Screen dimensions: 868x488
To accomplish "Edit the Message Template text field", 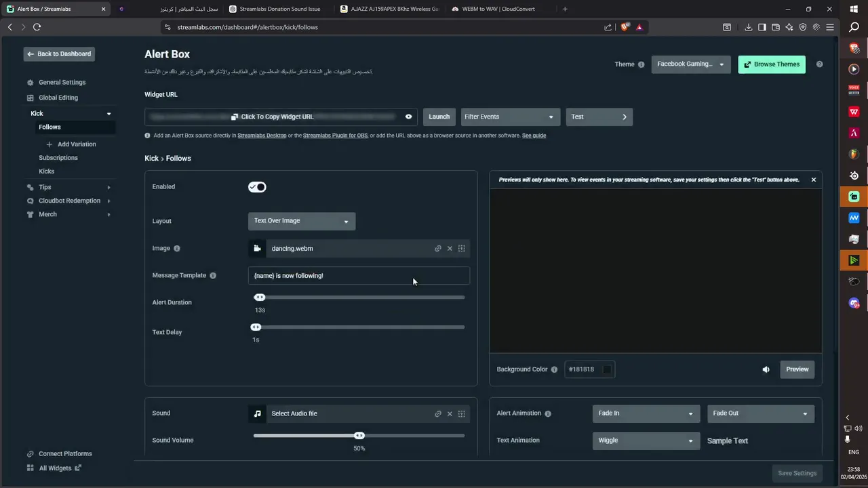I will (x=359, y=276).
